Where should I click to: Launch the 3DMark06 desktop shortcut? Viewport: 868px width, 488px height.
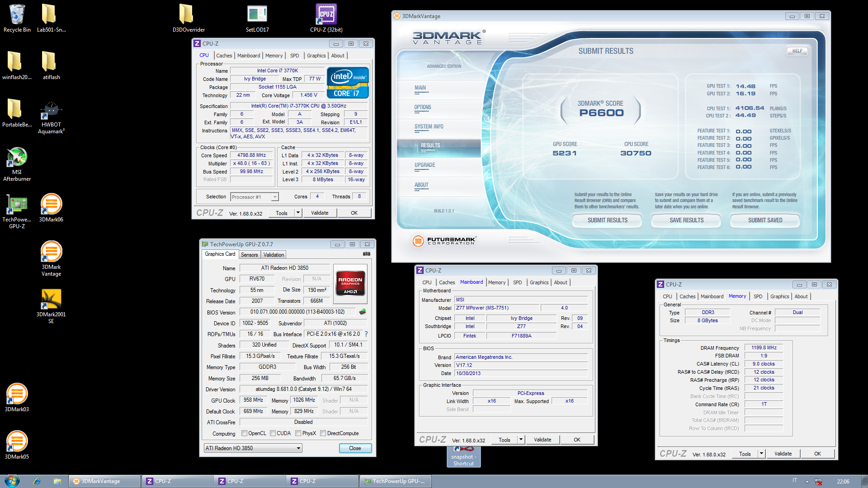(51, 208)
